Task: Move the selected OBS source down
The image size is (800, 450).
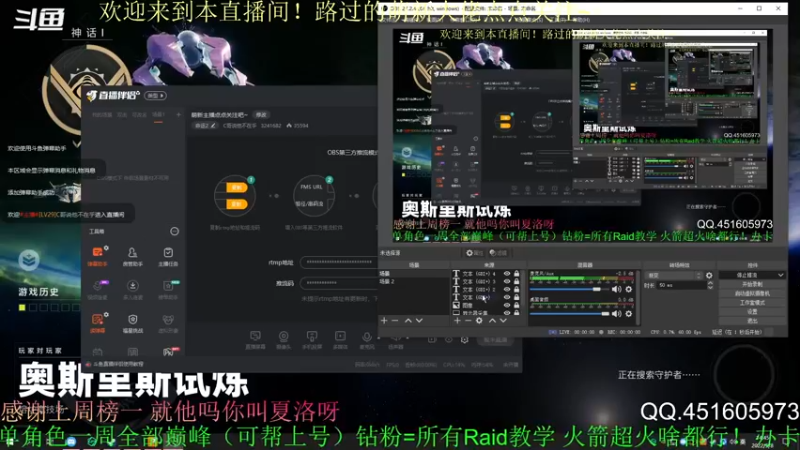Action: [504, 320]
